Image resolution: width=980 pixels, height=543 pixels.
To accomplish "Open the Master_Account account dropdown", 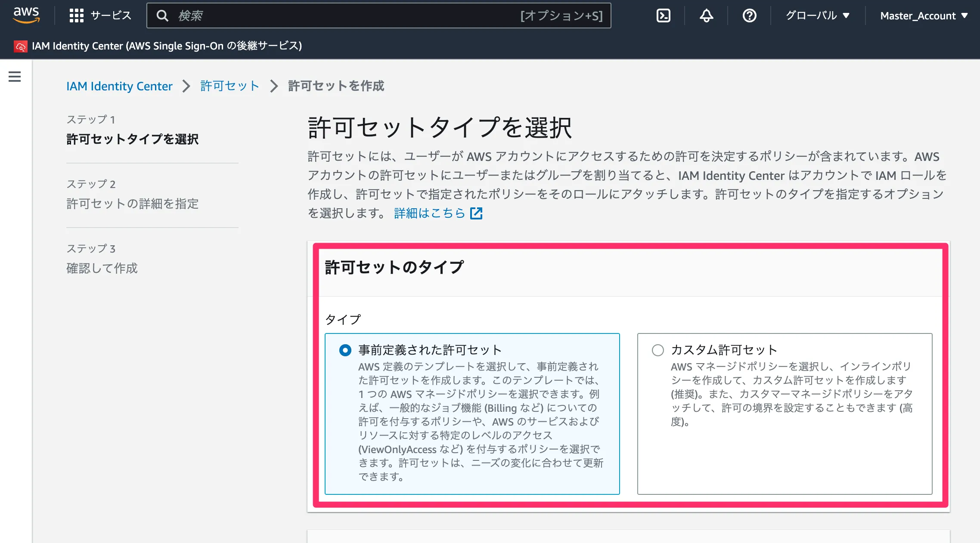I will [x=924, y=16].
